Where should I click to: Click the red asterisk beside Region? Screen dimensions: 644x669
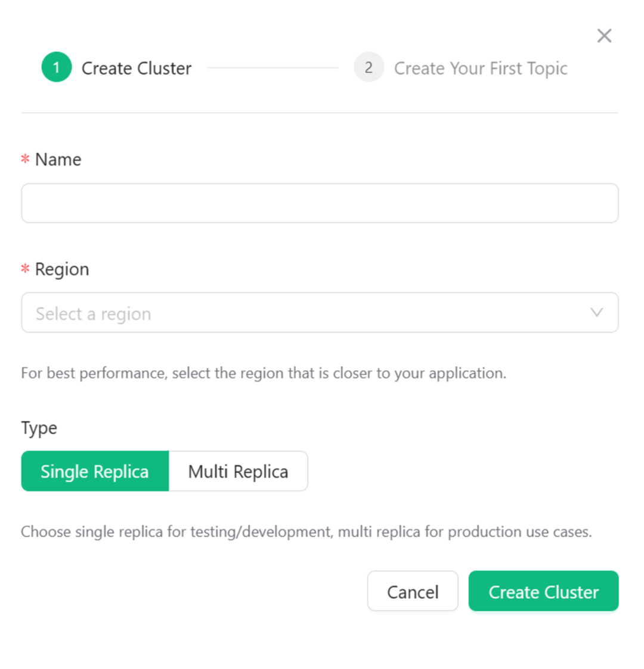point(25,270)
